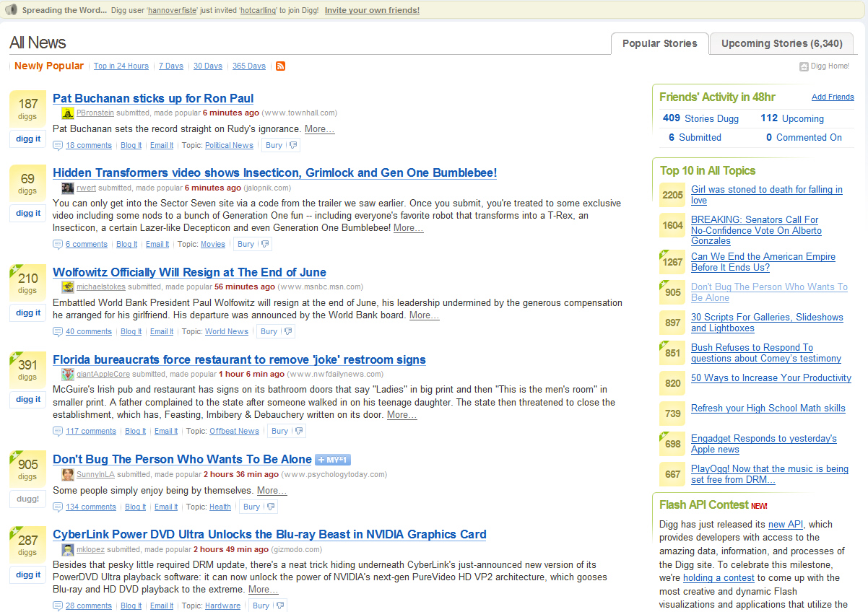View 112 Upcoming friends' stories
This screenshot has width=868, height=612.
[792, 118]
